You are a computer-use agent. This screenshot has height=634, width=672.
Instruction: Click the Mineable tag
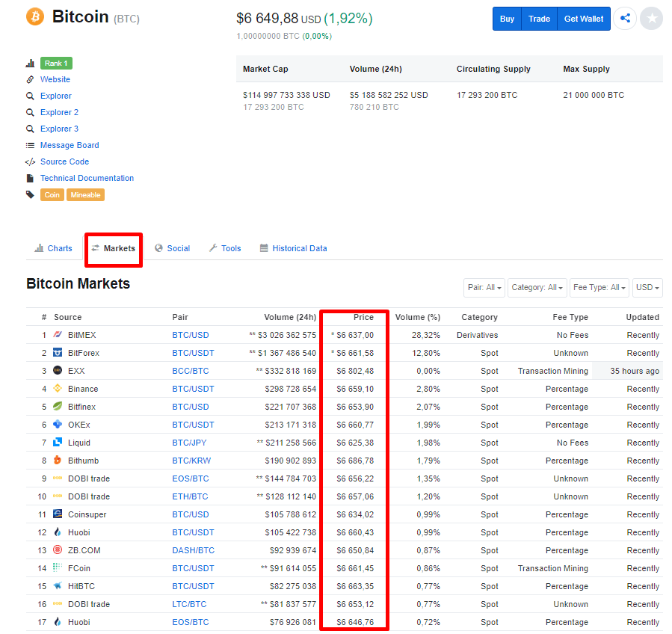(85, 194)
